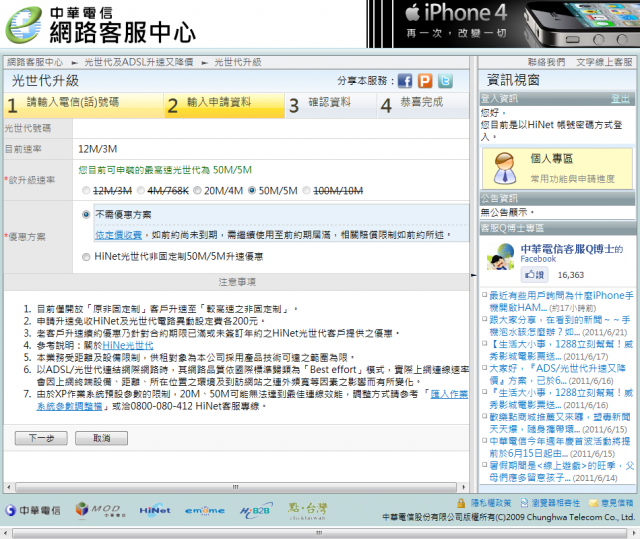
Task: Click the 隱私權政策 footer link text
Action: coord(491,503)
